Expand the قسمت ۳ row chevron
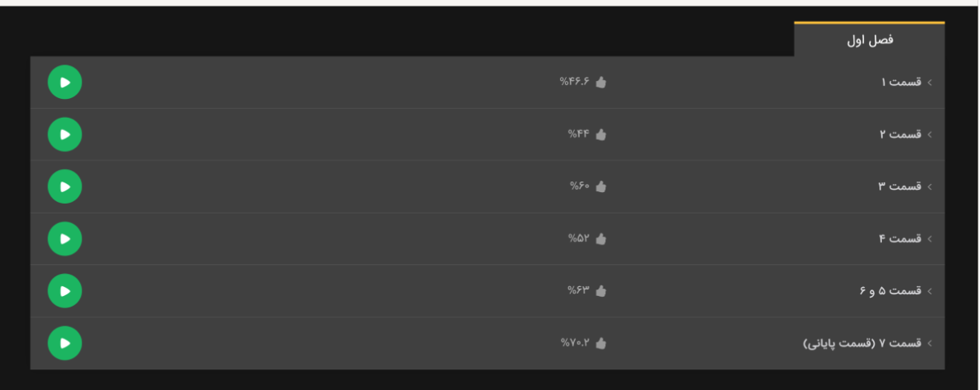 (929, 187)
